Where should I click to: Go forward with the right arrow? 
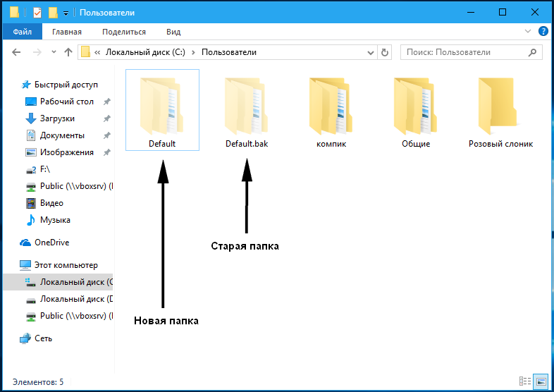(x=37, y=52)
